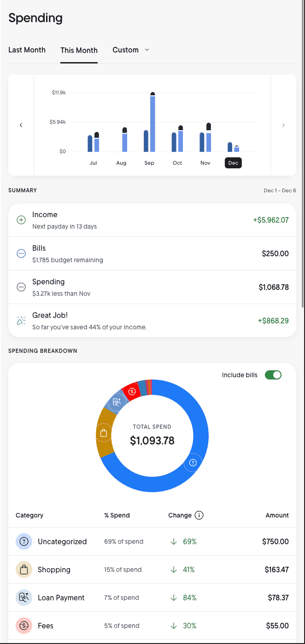Select the Loan Payment category icon
Viewport: 305px width, 644px height.
click(23, 598)
